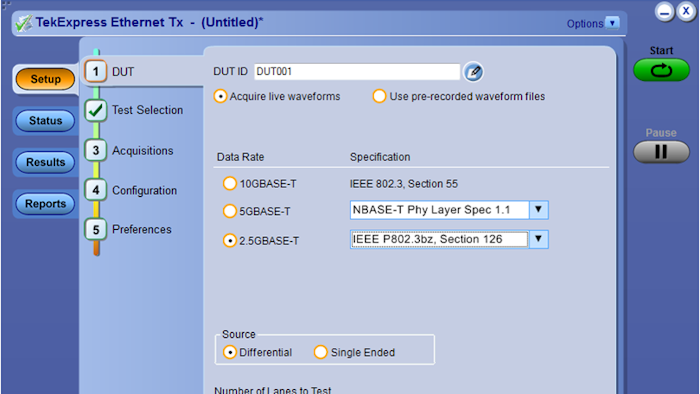Open the Test Selection step
The height and width of the screenshot is (394, 700).
[147, 110]
